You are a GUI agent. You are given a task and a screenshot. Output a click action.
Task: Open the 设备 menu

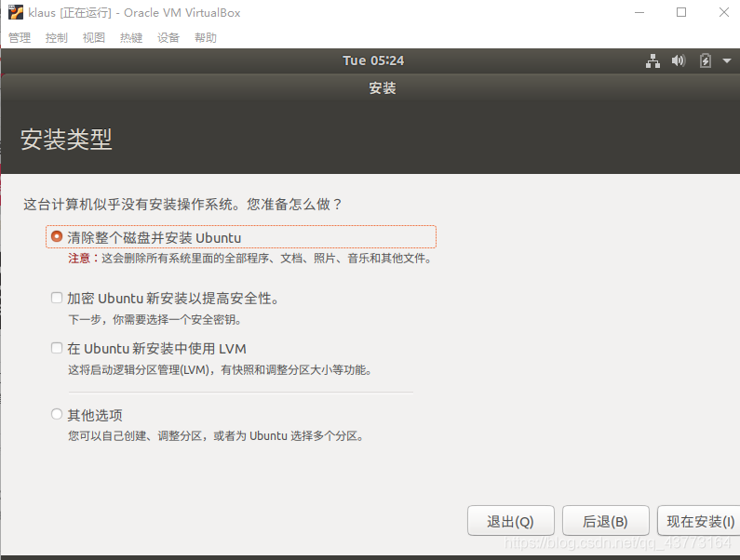[x=168, y=38]
